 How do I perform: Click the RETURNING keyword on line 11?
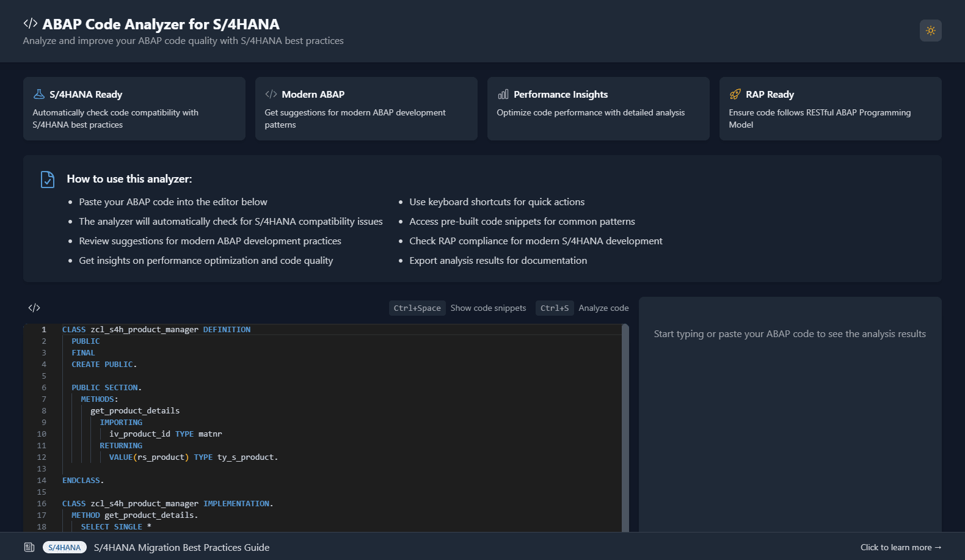point(121,445)
